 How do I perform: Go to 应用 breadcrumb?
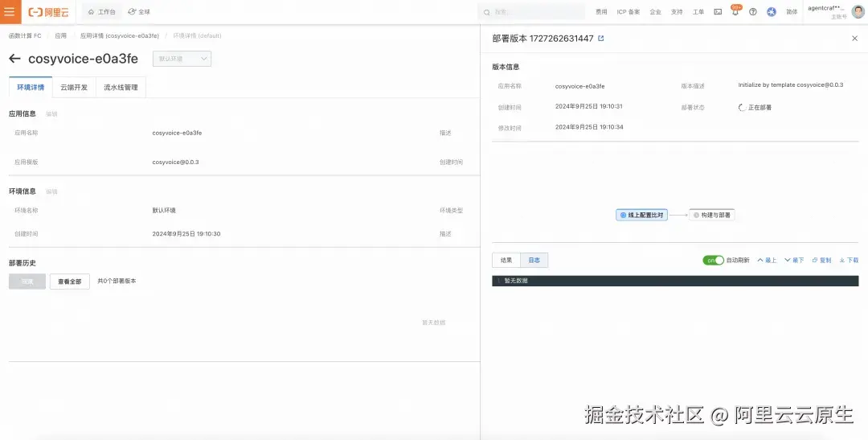point(60,35)
